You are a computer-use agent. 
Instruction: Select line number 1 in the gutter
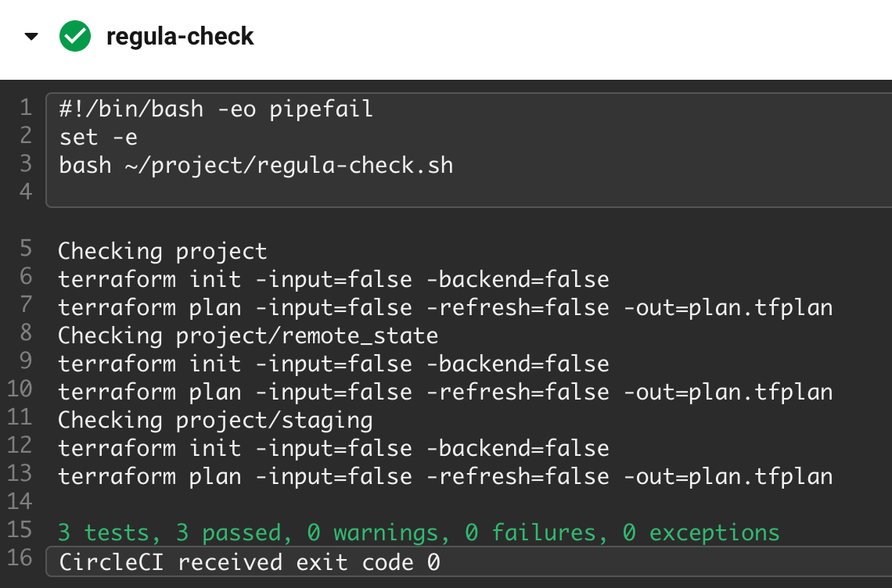click(26, 107)
